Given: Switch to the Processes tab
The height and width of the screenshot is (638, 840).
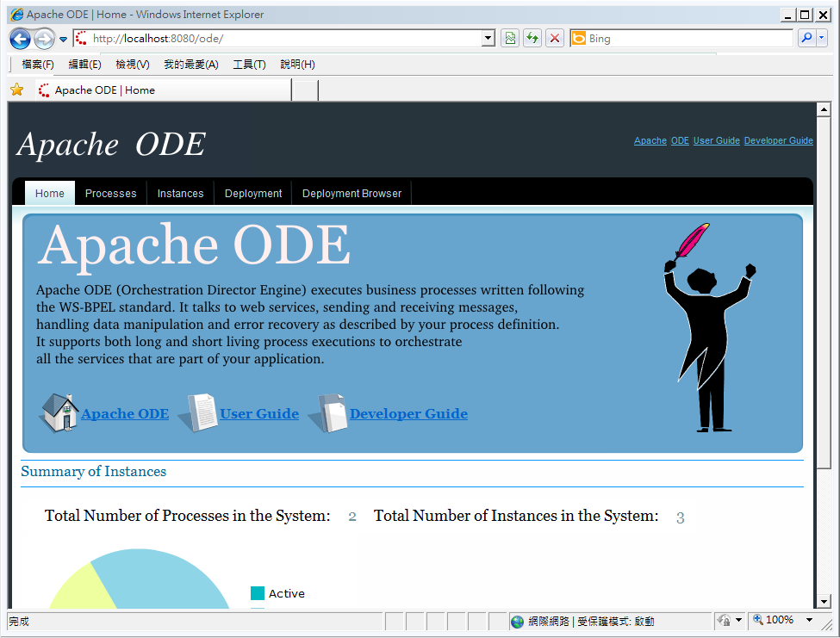Looking at the screenshot, I should point(111,193).
